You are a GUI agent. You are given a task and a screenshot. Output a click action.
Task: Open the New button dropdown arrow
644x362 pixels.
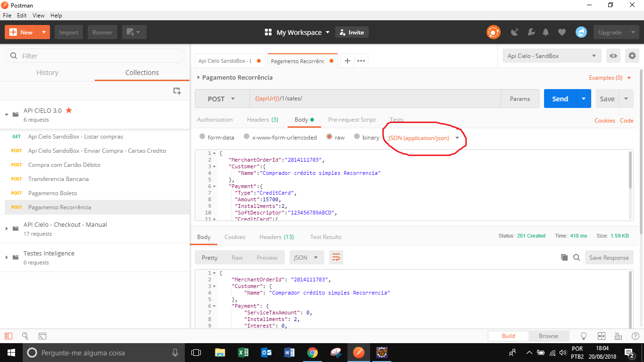click(x=44, y=32)
